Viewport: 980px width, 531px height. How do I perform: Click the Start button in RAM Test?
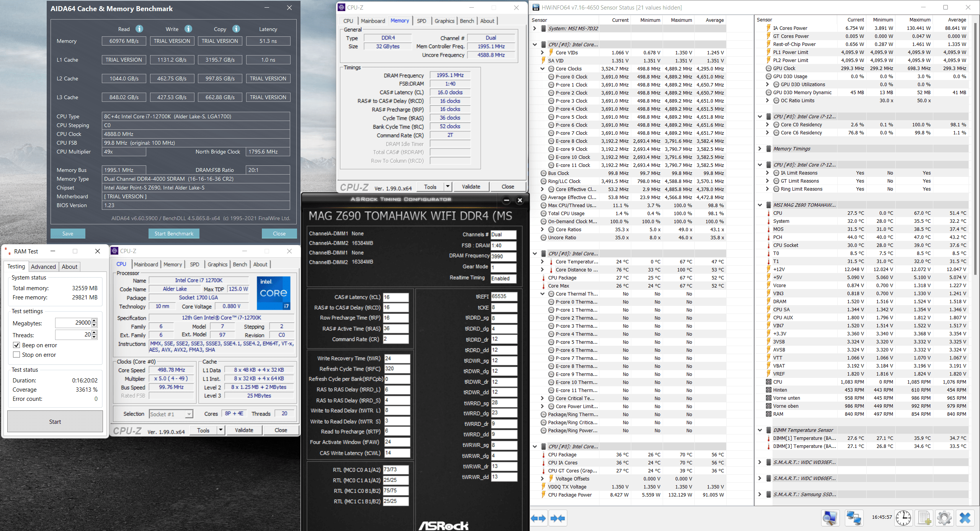pos(55,422)
